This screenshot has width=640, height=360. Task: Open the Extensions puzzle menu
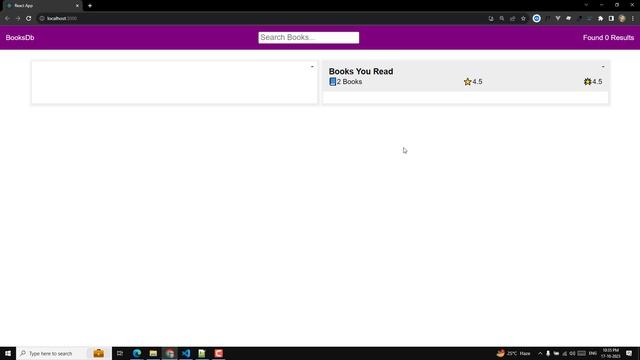click(600, 18)
